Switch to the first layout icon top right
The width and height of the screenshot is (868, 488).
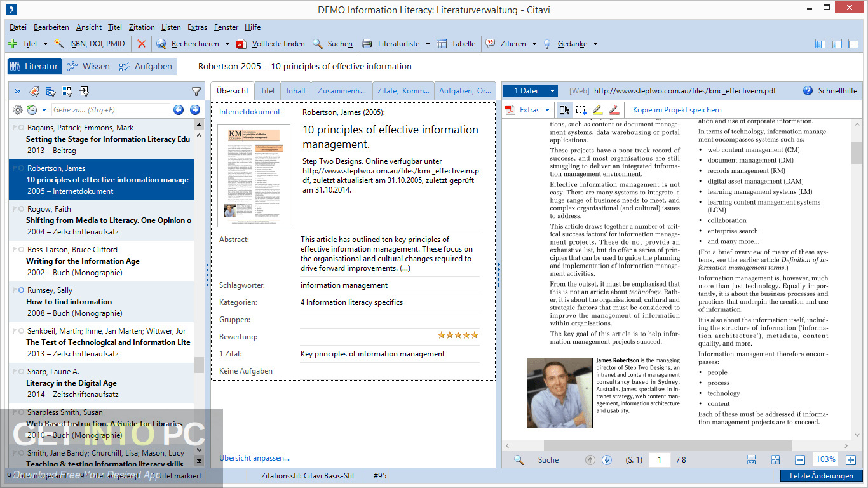(820, 44)
